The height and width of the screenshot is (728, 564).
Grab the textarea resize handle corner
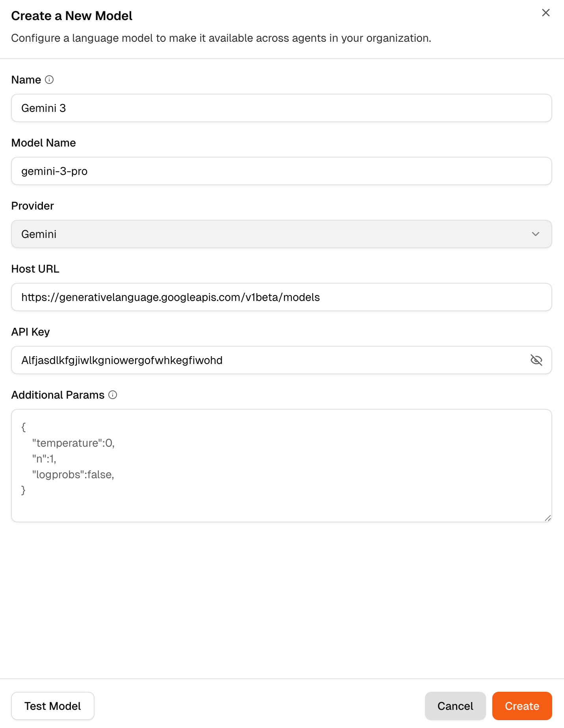click(547, 518)
